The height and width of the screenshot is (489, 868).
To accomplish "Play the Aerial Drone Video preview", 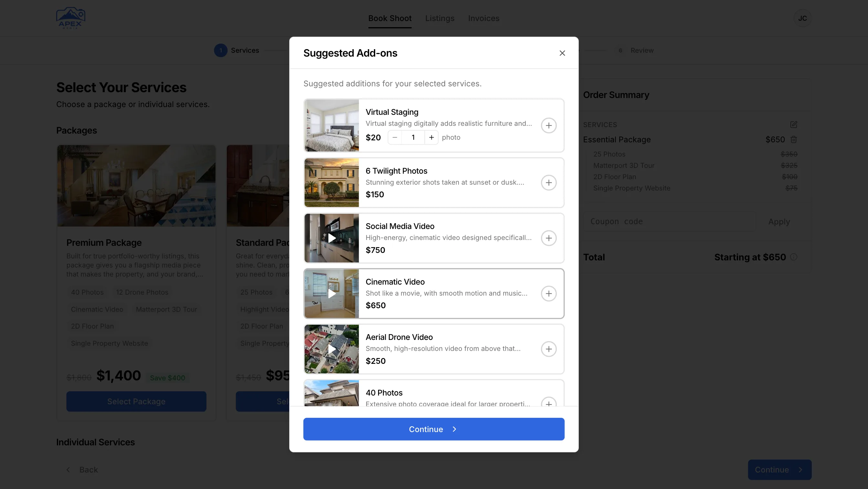I will click(332, 349).
